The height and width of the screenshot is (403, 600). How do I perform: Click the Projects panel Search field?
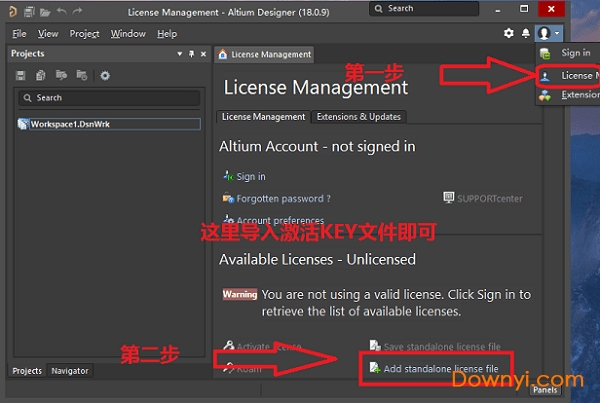click(x=108, y=98)
